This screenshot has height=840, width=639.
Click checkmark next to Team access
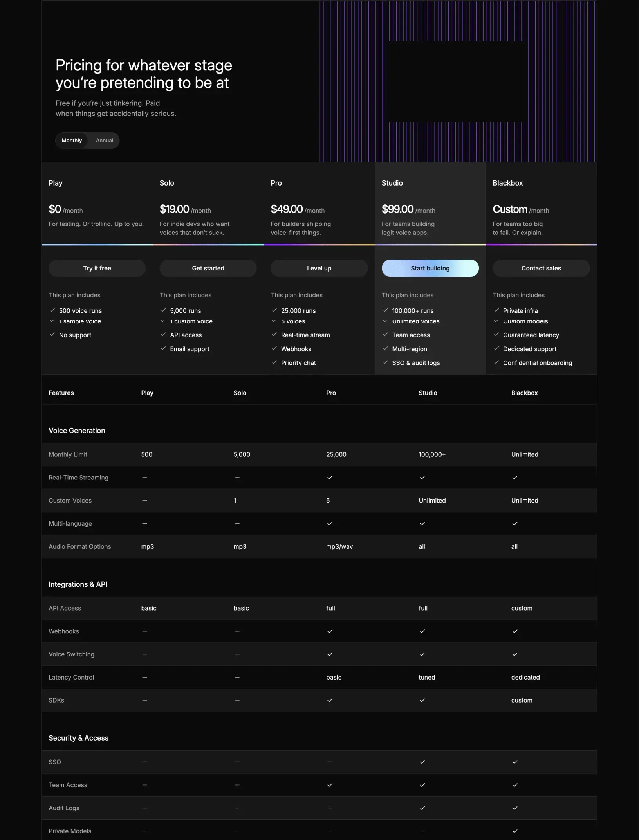coord(385,335)
